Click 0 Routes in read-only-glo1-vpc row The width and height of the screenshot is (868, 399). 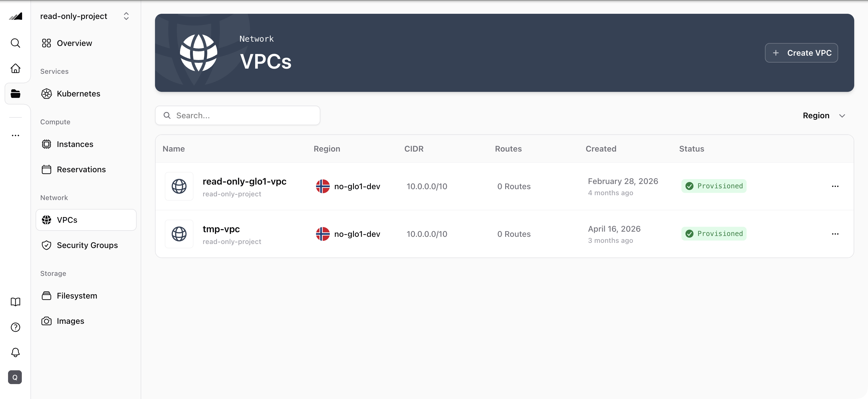click(514, 186)
